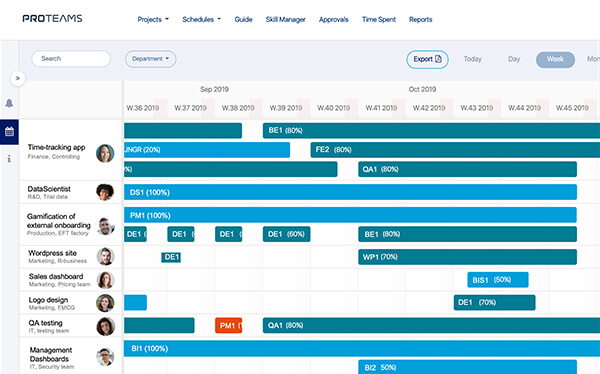Select the DE1 (70%) bar in Logo design
The image size is (600, 374).
(494, 302)
